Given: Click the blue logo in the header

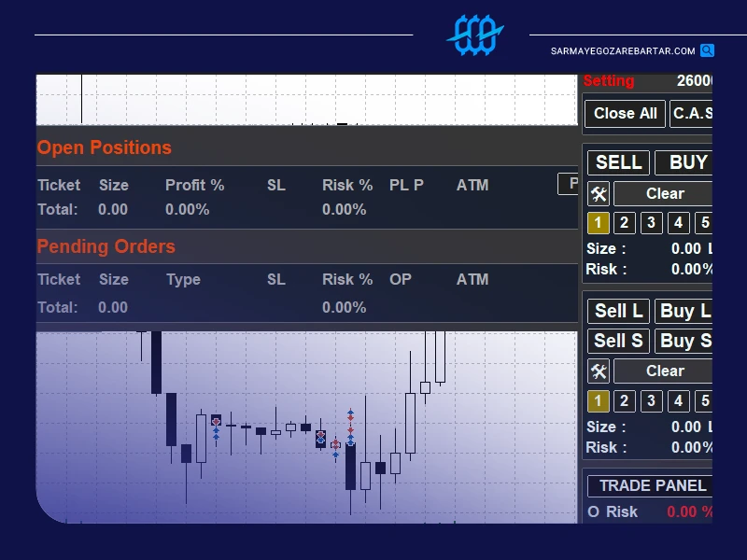Looking at the screenshot, I should 475,35.
